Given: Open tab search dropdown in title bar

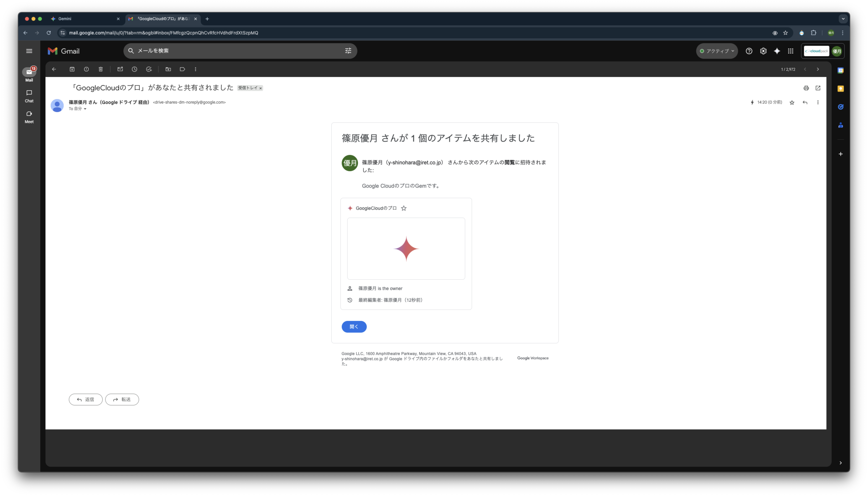Looking at the screenshot, I should (843, 19).
